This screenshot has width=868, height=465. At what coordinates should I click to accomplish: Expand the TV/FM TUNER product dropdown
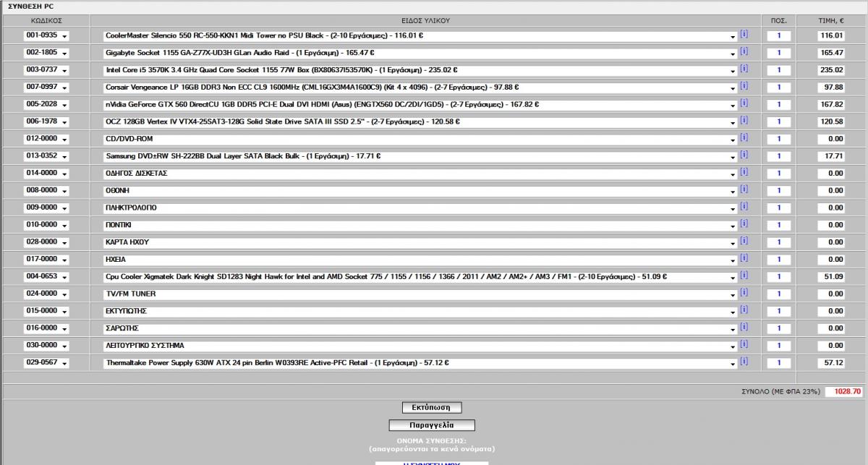(420, 294)
